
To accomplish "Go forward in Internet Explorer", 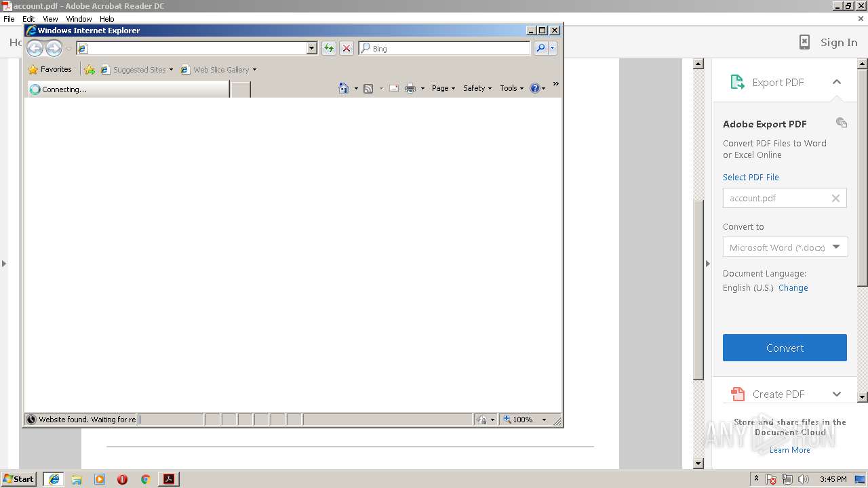I will [54, 48].
